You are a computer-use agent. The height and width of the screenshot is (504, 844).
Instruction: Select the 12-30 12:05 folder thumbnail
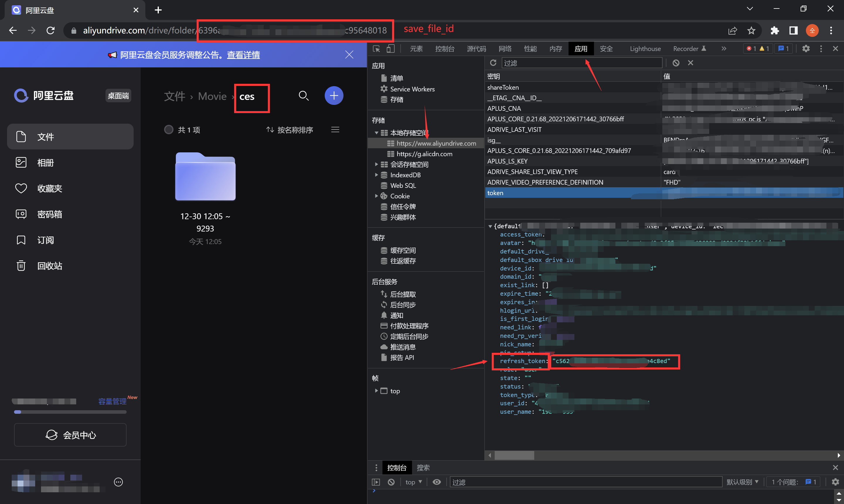point(205,177)
